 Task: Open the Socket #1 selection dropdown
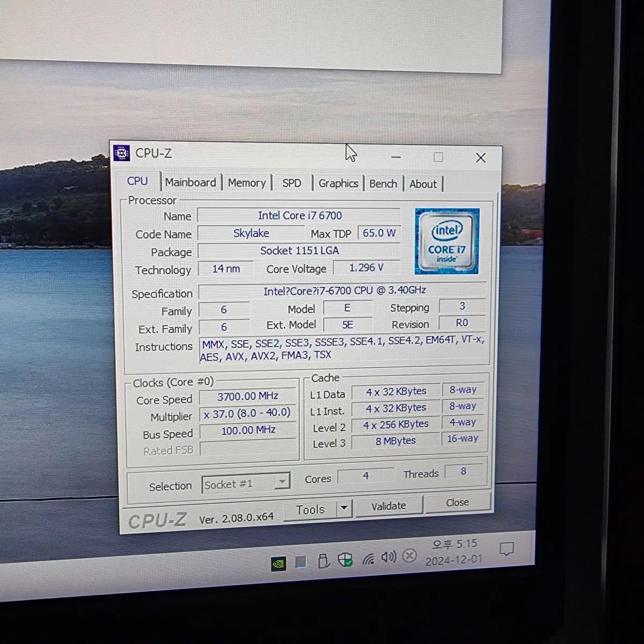tap(246, 484)
